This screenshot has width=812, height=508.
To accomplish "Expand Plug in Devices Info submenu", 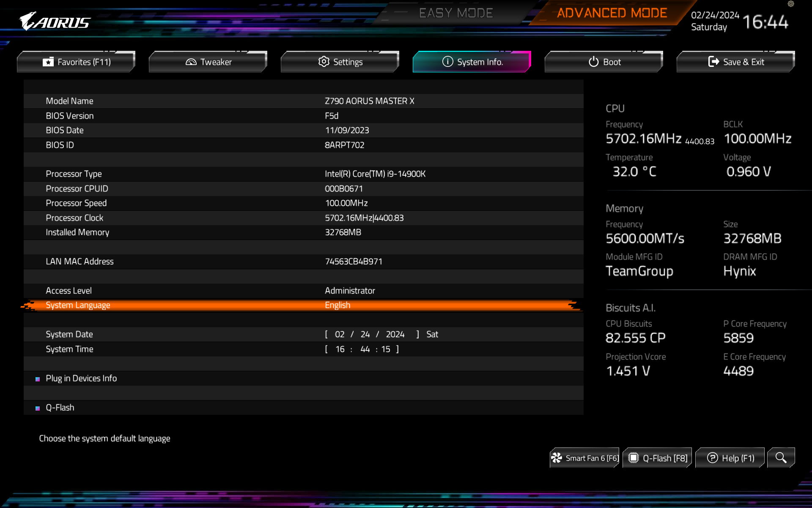I will click(x=81, y=378).
